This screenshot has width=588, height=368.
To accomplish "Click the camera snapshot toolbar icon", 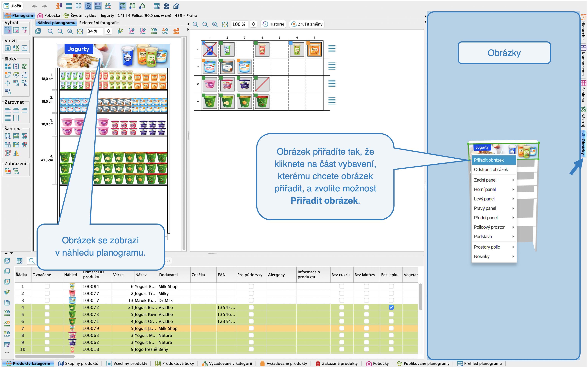I will tap(88, 6).
